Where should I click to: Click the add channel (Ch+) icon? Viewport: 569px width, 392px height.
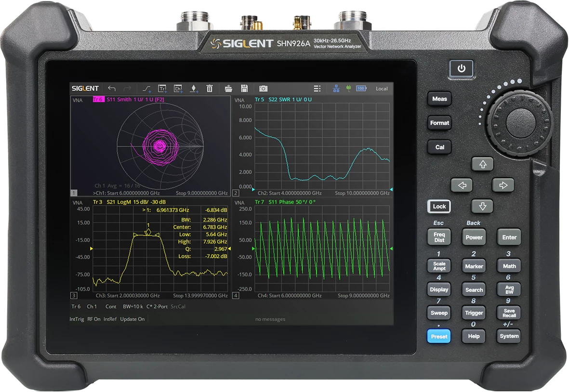(x=178, y=89)
